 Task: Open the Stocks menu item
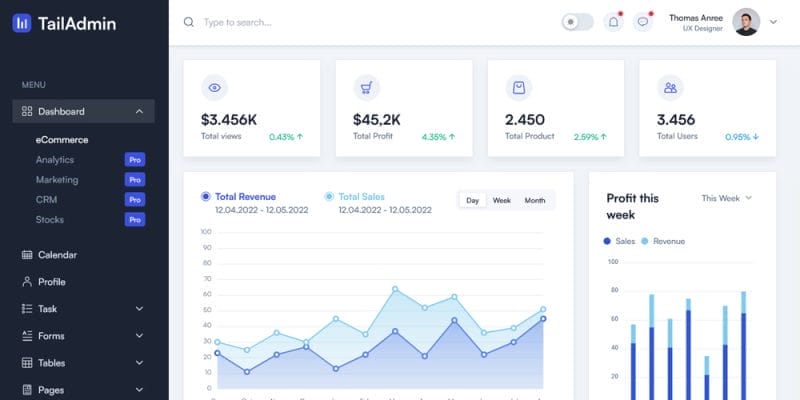49,219
